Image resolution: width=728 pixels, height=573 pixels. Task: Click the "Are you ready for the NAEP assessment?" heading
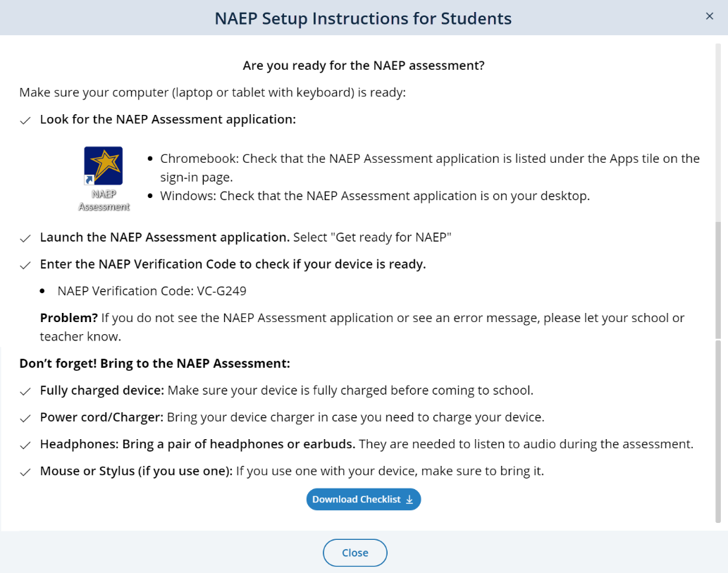(x=364, y=66)
